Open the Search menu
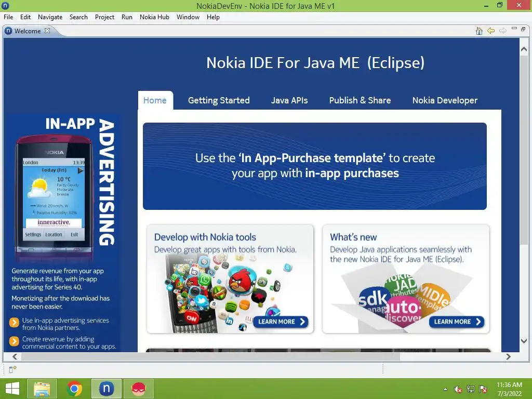The height and width of the screenshot is (399, 532). click(79, 17)
